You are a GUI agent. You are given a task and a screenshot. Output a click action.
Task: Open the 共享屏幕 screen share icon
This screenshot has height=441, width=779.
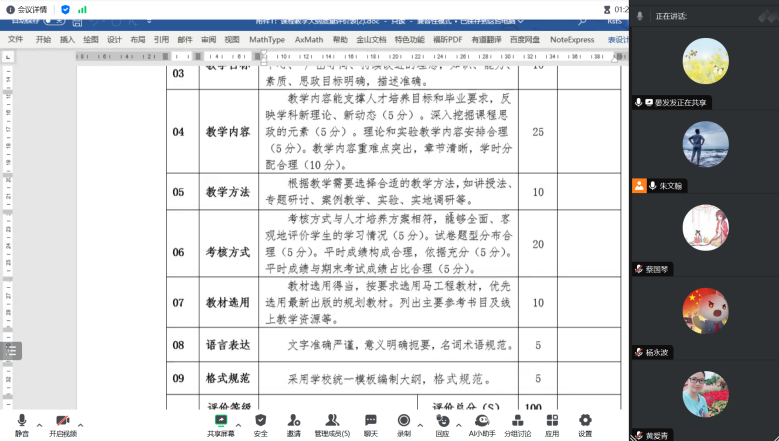[221, 421]
